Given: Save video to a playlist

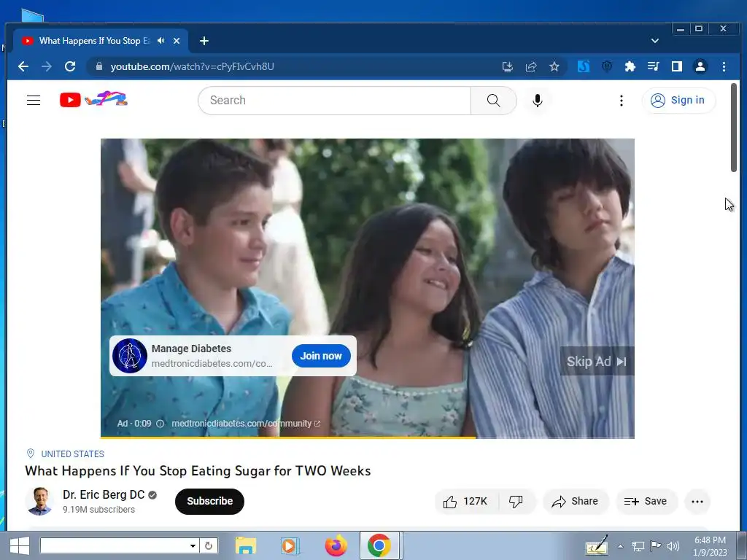Looking at the screenshot, I should coord(646,502).
